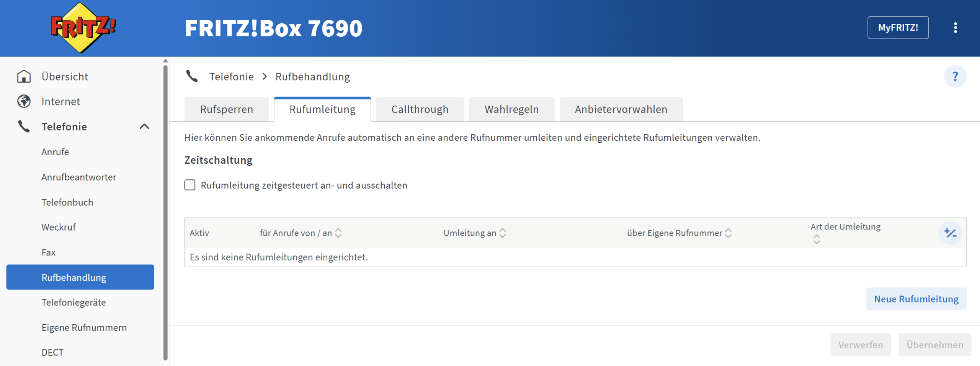The image size is (980, 366).
Task: Sort table by 'Umleitung an' column
Action: (x=503, y=233)
